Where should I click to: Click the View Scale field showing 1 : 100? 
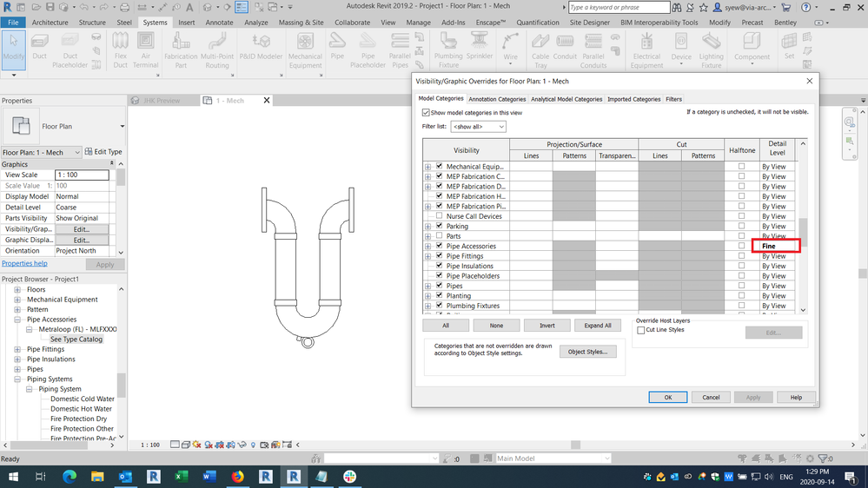click(x=82, y=175)
